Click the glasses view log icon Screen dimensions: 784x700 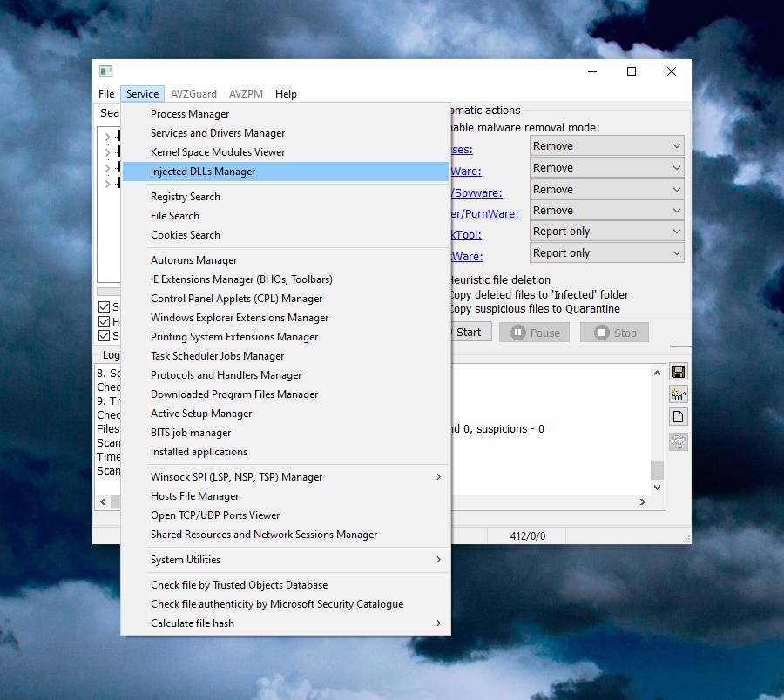679,395
